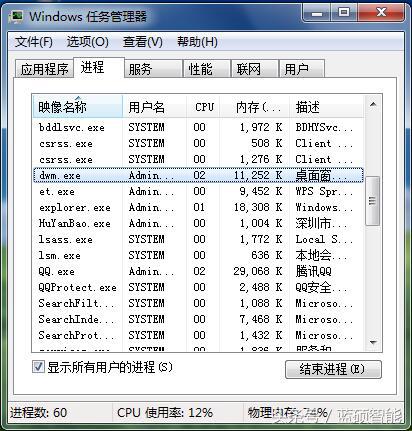Image resolution: width=412 pixels, height=431 pixels.
Task: Switch to the 性能 tab
Action: click(207, 69)
